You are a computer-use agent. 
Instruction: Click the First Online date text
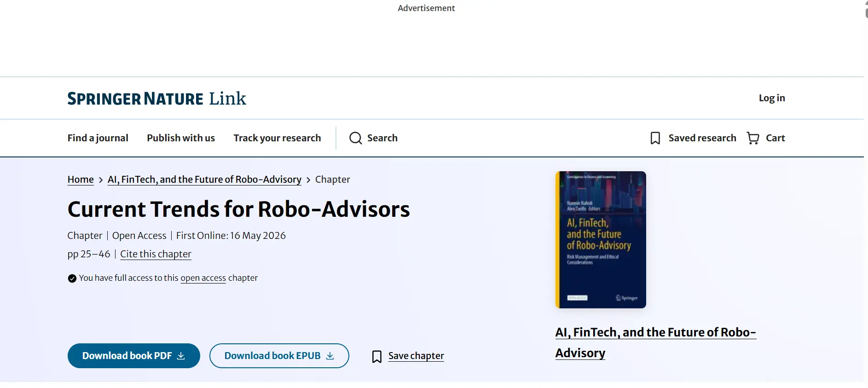point(231,236)
